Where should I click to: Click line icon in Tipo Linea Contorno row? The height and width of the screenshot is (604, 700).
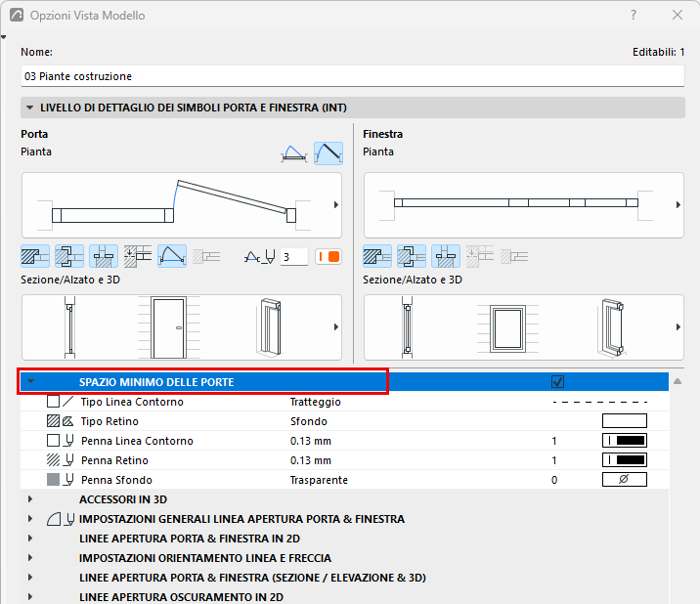pos(68,402)
